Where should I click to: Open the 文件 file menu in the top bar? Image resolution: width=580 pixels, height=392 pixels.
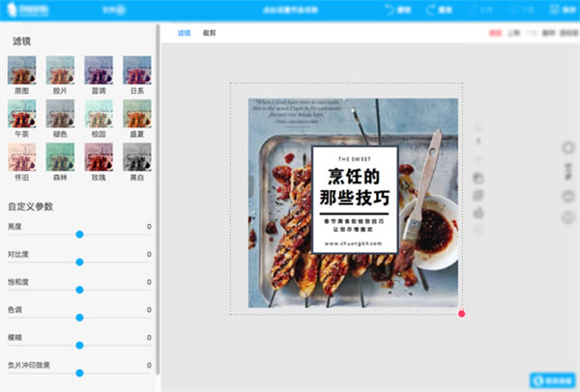[113, 10]
